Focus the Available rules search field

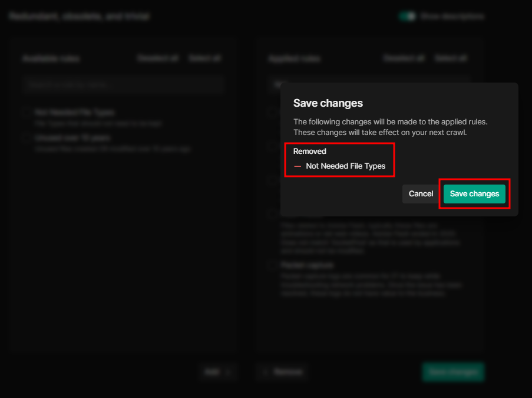coord(124,84)
